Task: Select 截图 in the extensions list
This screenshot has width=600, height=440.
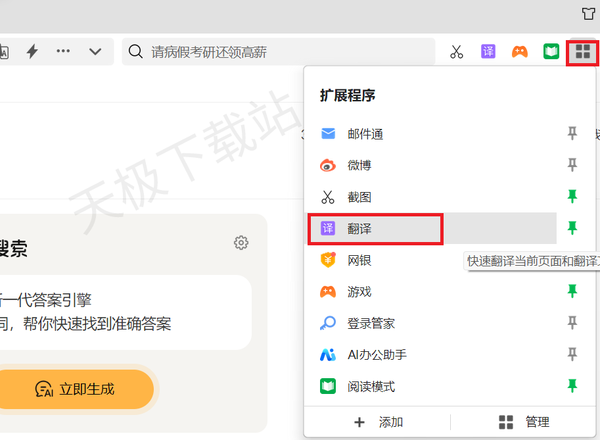Action: tap(432, 197)
